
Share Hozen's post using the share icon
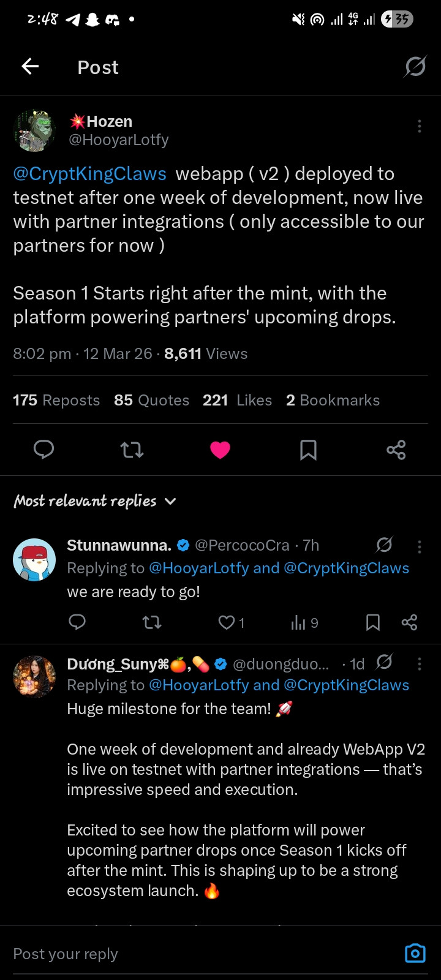tap(396, 450)
